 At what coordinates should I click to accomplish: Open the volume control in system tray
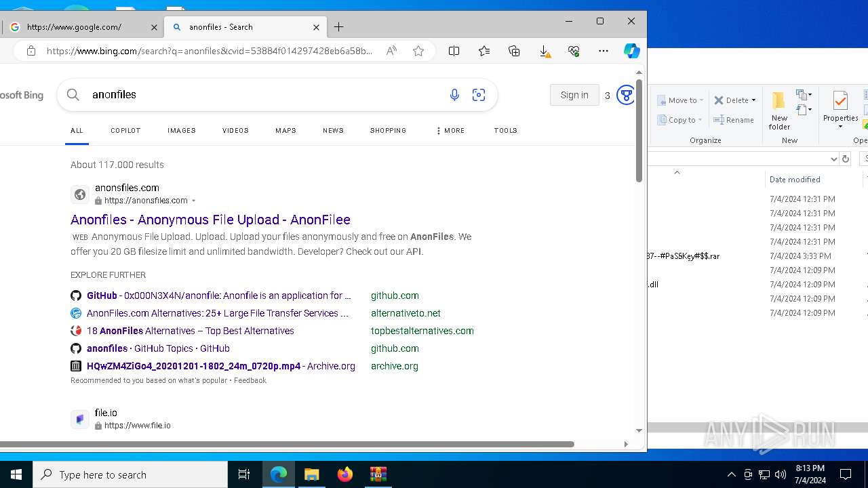click(x=781, y=474)
